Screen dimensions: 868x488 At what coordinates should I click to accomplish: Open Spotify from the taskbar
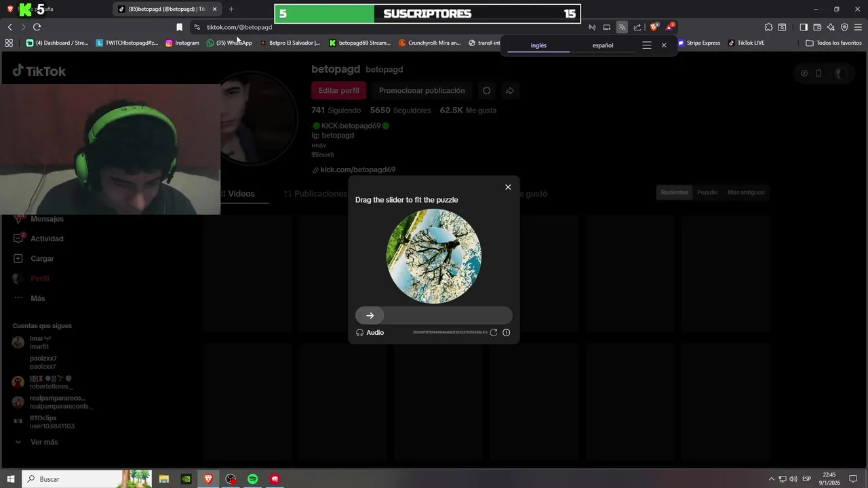pyautogui.click(x=253, y=479)
